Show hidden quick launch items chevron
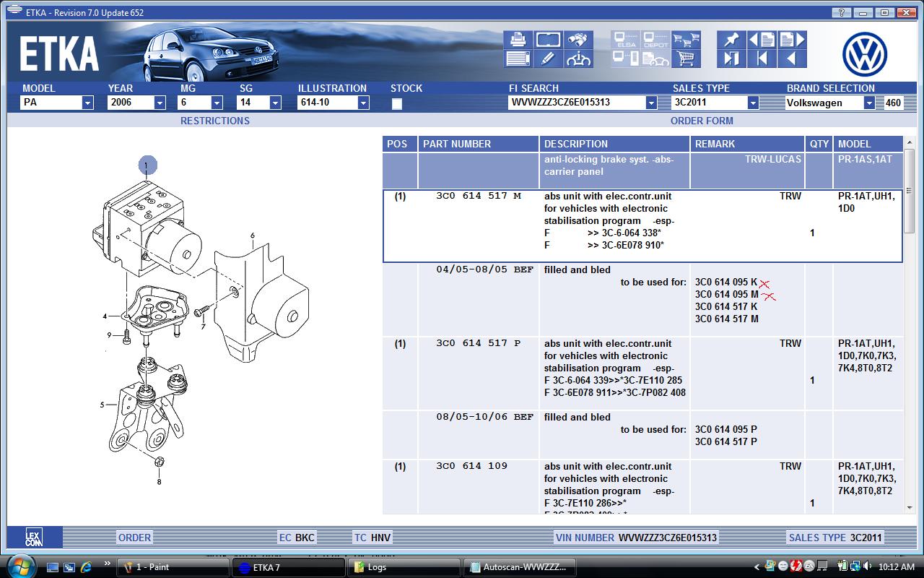924x578 pixels. [108, 564]
